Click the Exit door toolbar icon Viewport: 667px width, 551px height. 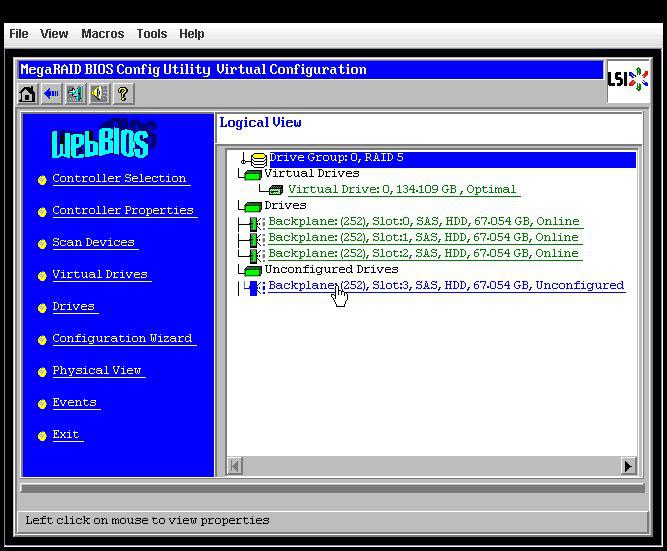pos(75,94)
